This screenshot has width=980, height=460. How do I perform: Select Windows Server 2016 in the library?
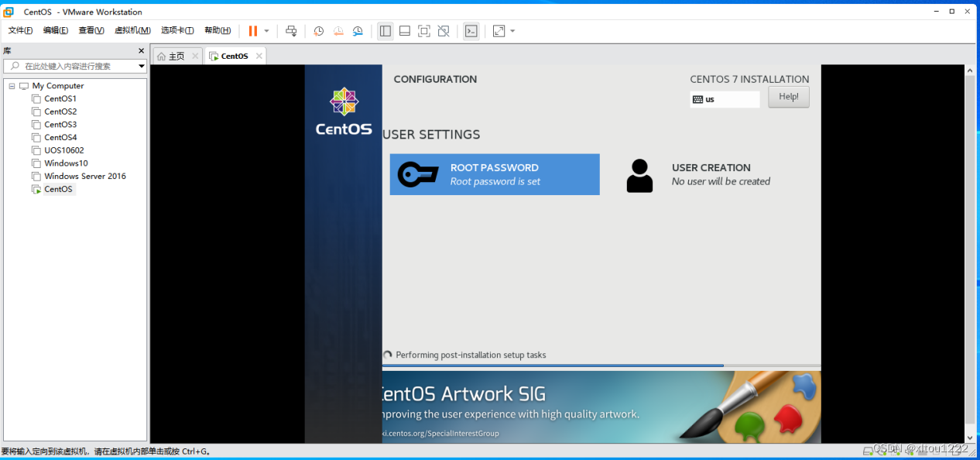click(85, 176)
